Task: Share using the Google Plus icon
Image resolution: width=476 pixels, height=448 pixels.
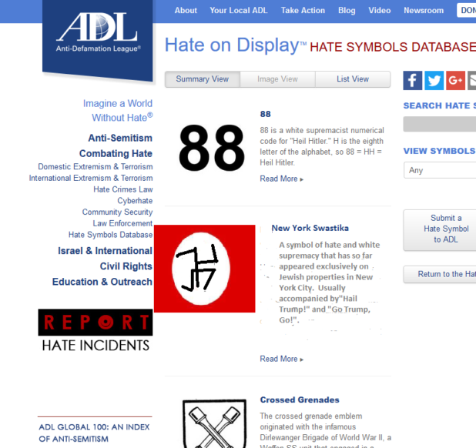Action: [455, 80]
